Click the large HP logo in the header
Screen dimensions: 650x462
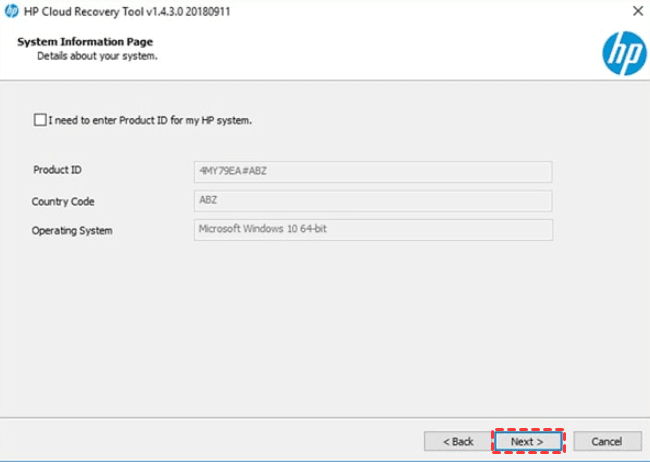click(x=624, y=53)
